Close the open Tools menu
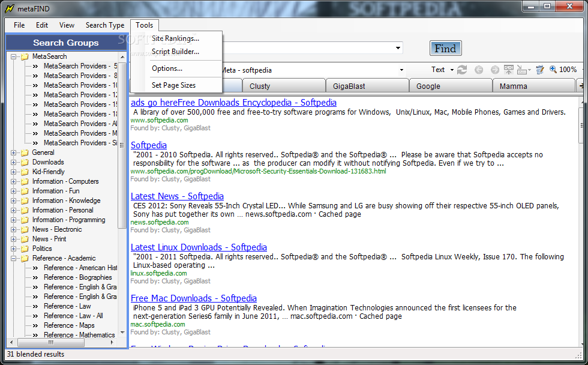Screen dimensions: 588x365 click(145, 25)
